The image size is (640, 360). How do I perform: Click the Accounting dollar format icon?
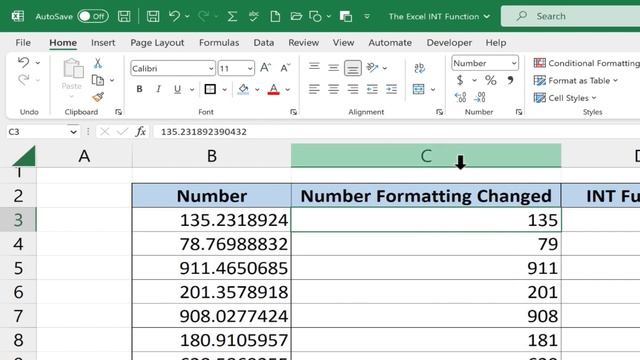[460, 80]
